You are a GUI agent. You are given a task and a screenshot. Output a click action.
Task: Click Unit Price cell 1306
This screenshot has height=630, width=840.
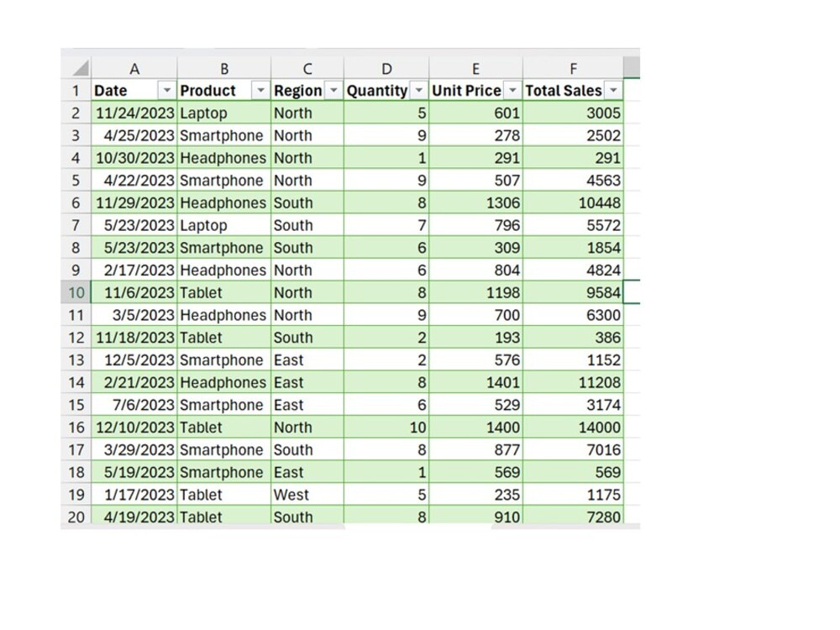(475, 203)
